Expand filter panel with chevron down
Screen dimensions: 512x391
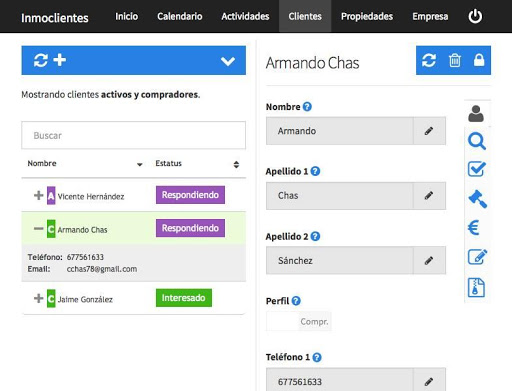coord(228,61)
